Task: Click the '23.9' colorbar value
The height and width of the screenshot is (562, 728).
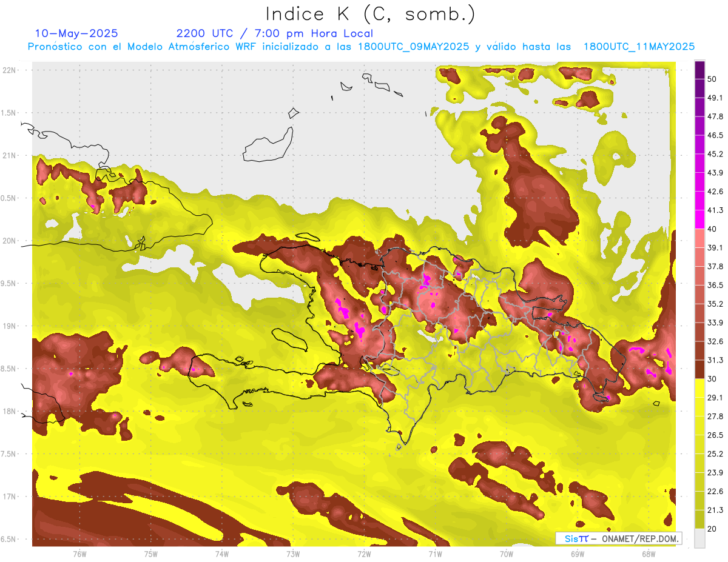Action: pyautogui.click(x=715, y=473)
